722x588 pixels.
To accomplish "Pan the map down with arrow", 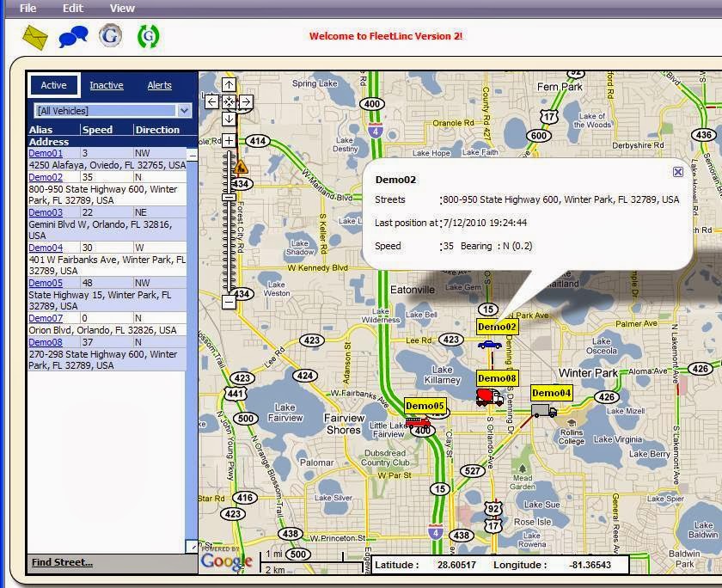I will point(229,119).
